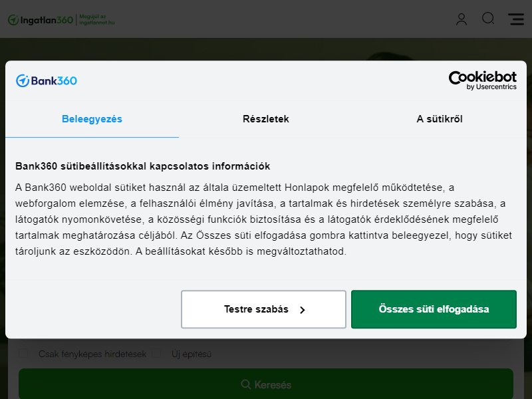The image size is (532, 399).
Task: Open the Cookiebot by Usercentrics logo
Action: (483, 80)
